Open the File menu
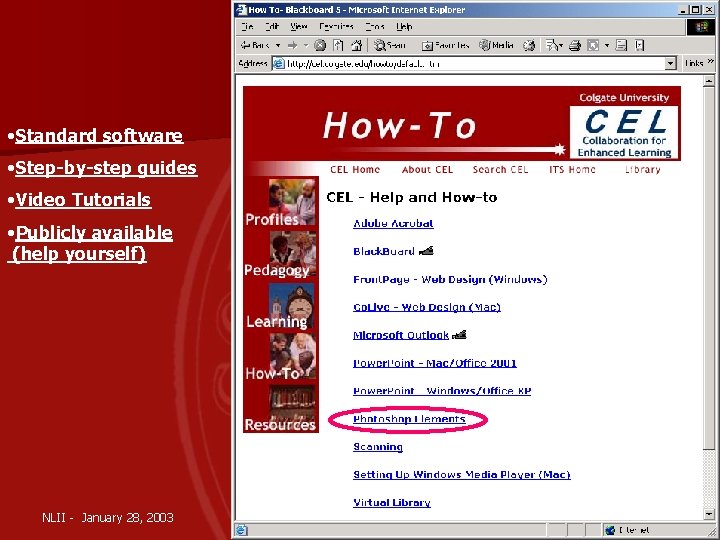The height and width of the screenshot is (540, 720). pyautogui.click(x=247, y=27)
